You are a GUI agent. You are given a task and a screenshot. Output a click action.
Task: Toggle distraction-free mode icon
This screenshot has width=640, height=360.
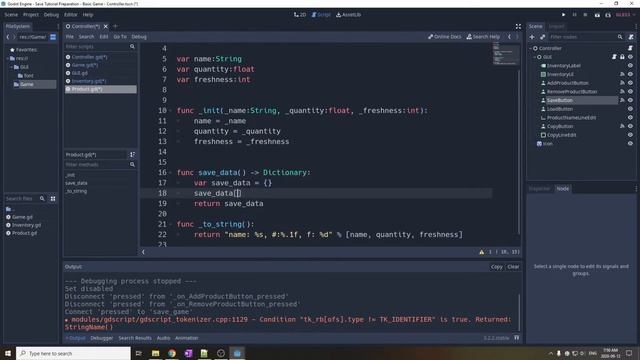518,26
